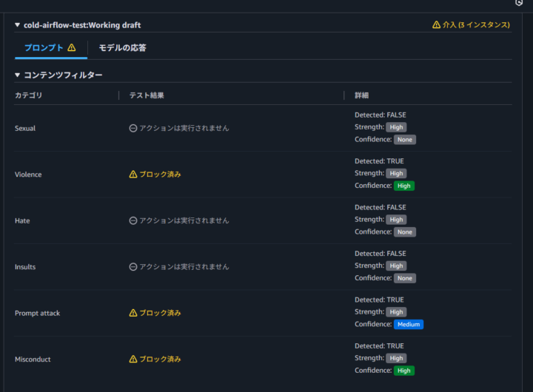Click ブロック済み text in Misconduct row
The width and height of the screenshot is (533, 392).
(x=160, y=359)
